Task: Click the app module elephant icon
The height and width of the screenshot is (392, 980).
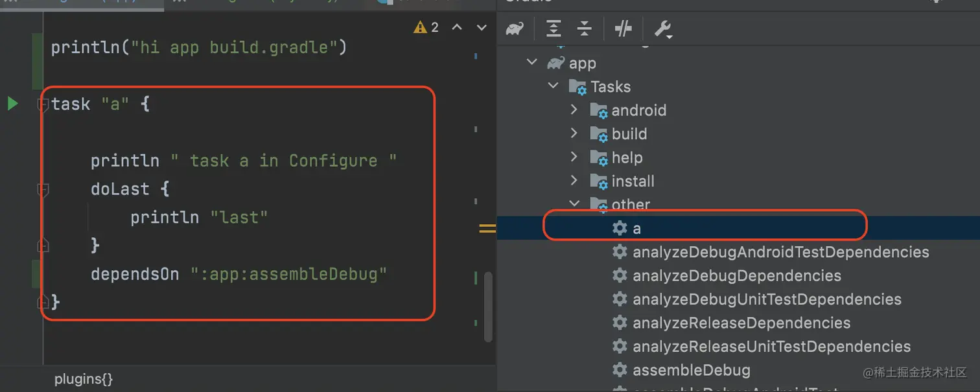Action: [556, 63]
